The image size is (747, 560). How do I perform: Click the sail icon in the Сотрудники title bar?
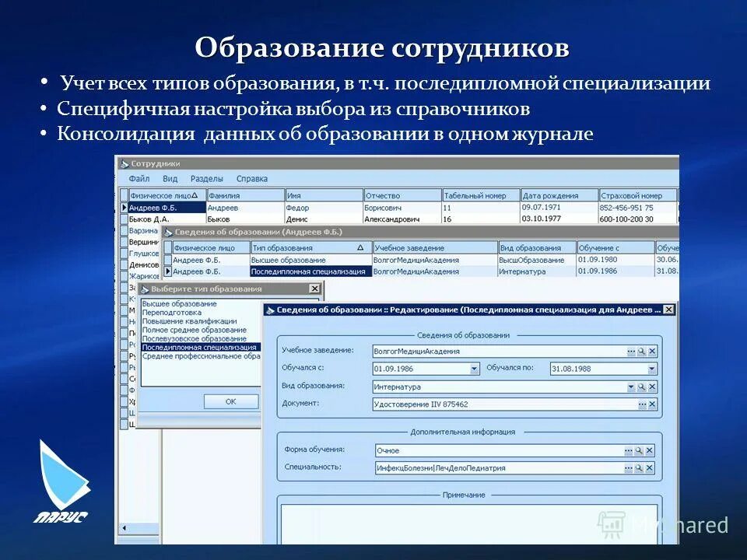click(x=124, y=165)
